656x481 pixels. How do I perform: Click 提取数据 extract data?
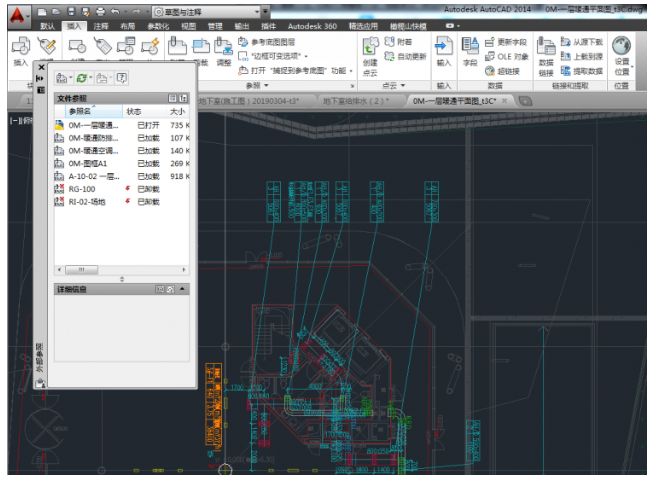click(582, 71)
